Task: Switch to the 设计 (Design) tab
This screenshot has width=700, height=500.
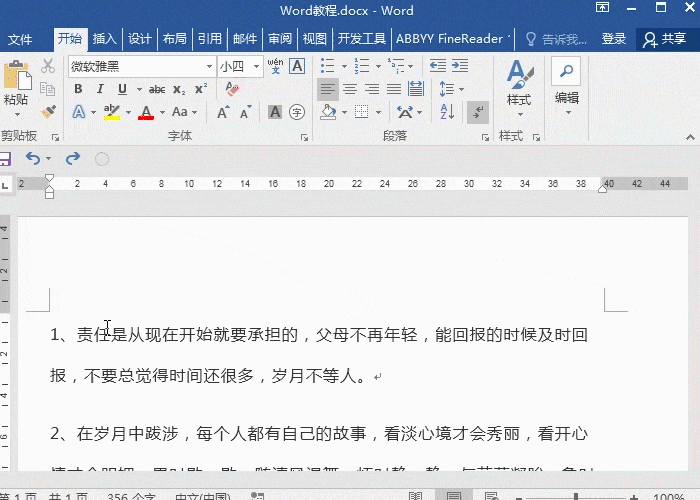Action: click(139, 39)
